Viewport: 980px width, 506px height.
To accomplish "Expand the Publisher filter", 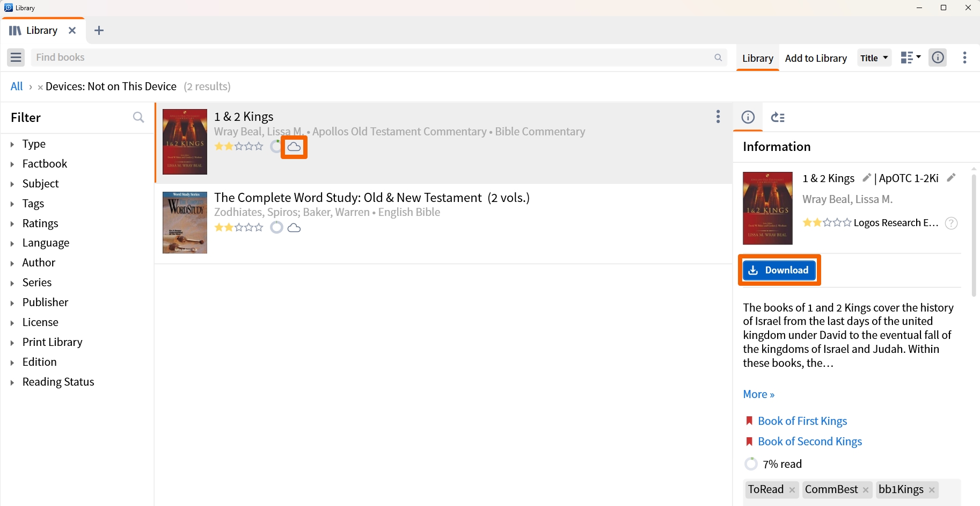I will click(x=12, y=303).
